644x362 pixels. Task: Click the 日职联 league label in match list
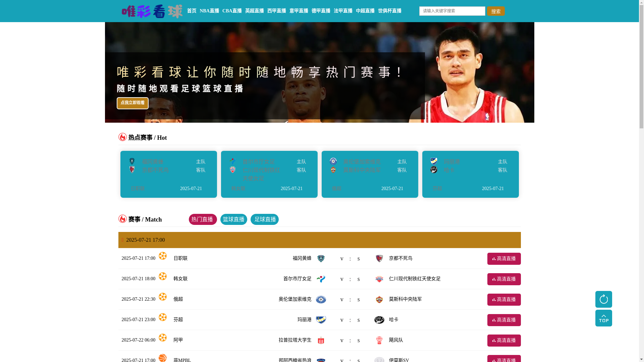coord(180,258)
